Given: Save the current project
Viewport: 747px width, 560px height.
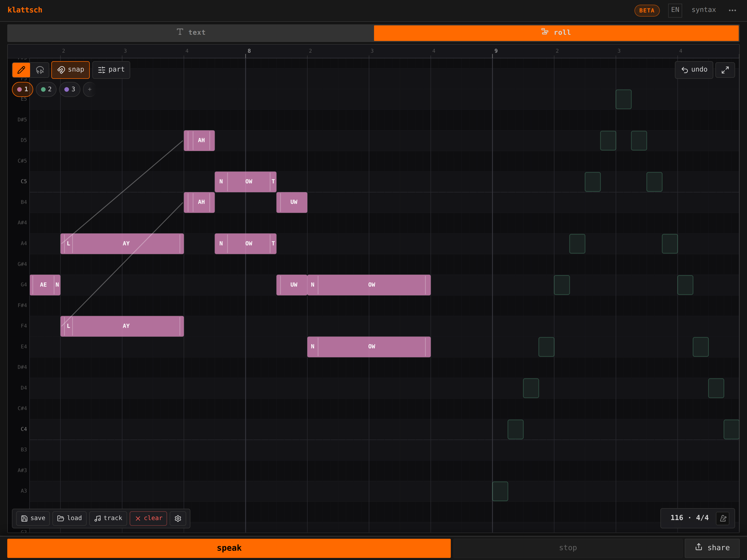Looking at the screenshot, I should tap(33, 518).
